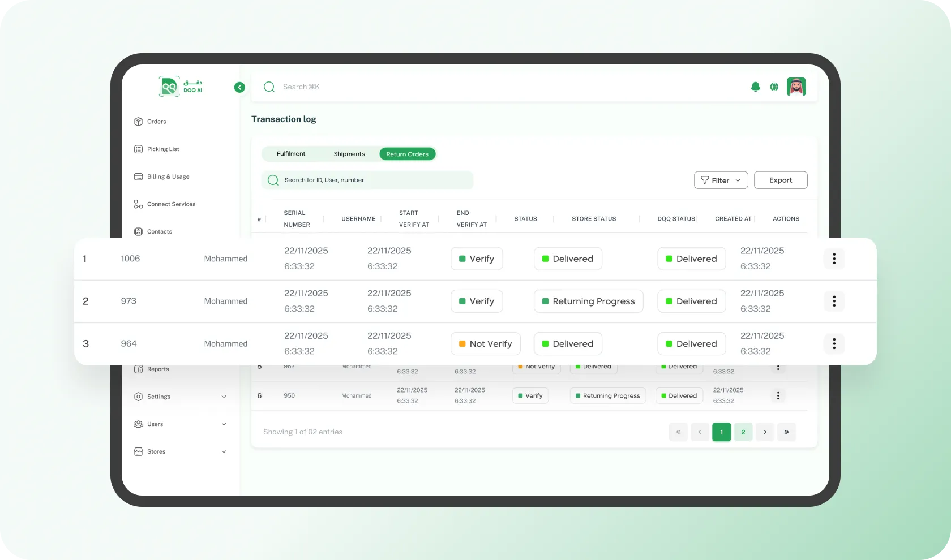This screenshot has width=951, height=560.
Task: Open Connect Services page
Action: (170, 204)
